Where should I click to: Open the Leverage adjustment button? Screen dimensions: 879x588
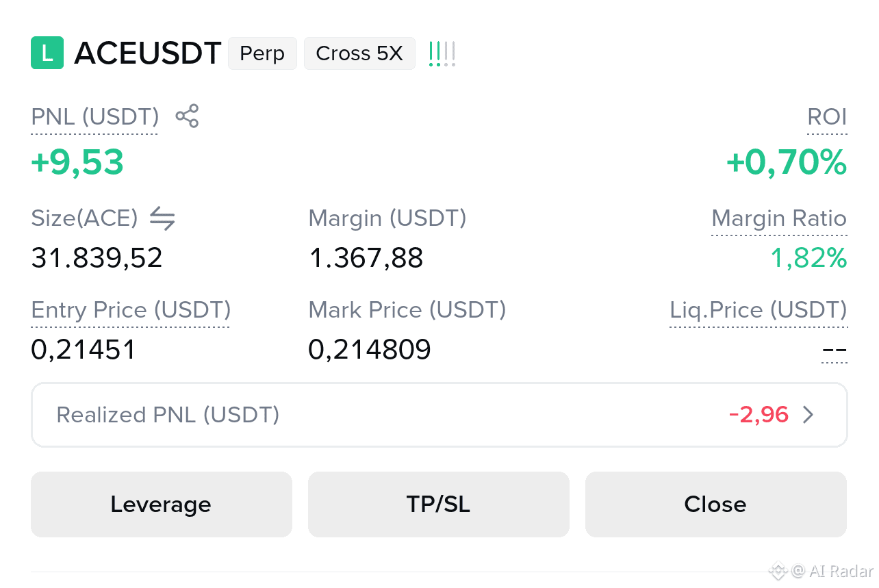pyautogui.click(x=162, y=504)
